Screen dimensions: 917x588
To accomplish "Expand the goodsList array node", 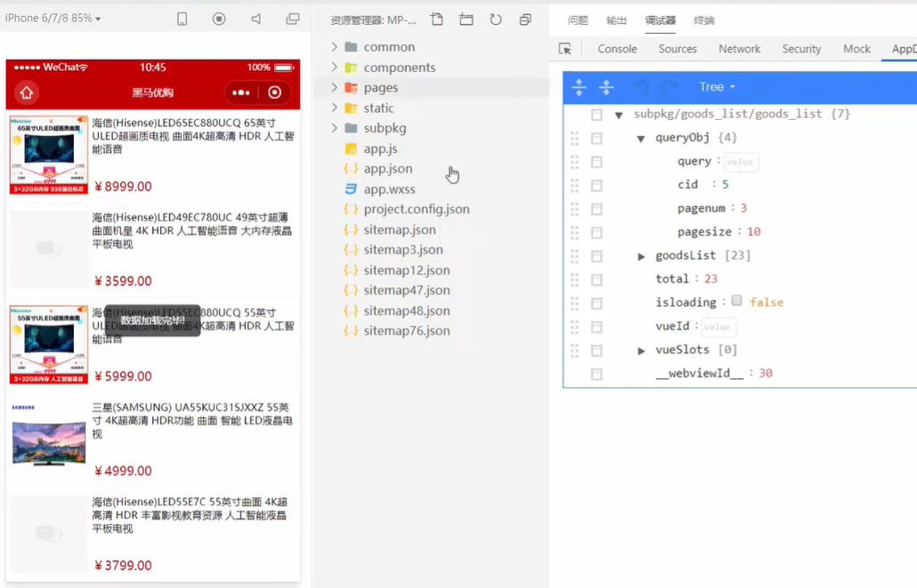I will coord(641,256).
